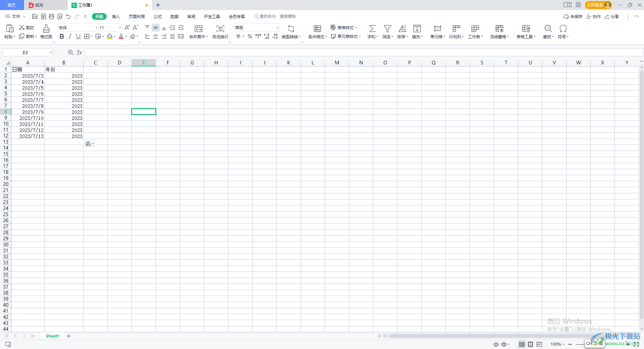Click the Sheet1 sheet tab
This screenshot has width=644, height=349.
(53, 336)
